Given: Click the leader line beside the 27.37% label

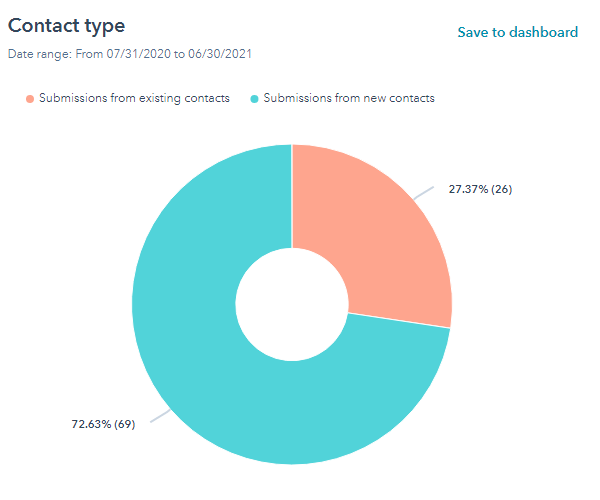Looking at the screenshot, I should [x=425, y=189].
